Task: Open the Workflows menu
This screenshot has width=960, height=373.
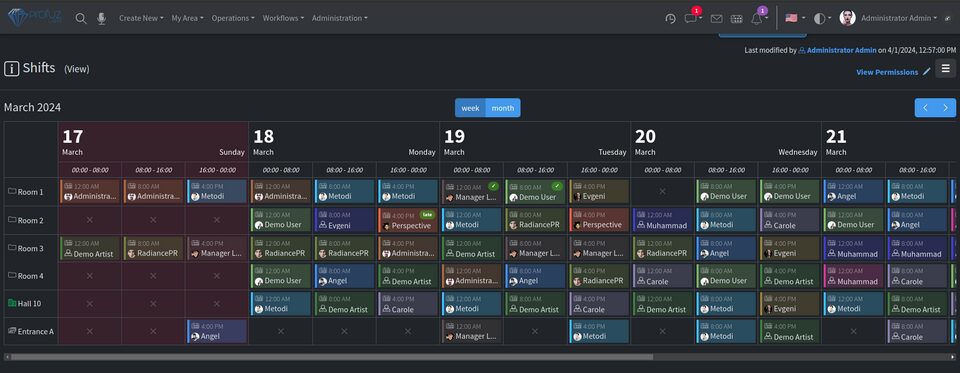Action: tap(283, 18)
